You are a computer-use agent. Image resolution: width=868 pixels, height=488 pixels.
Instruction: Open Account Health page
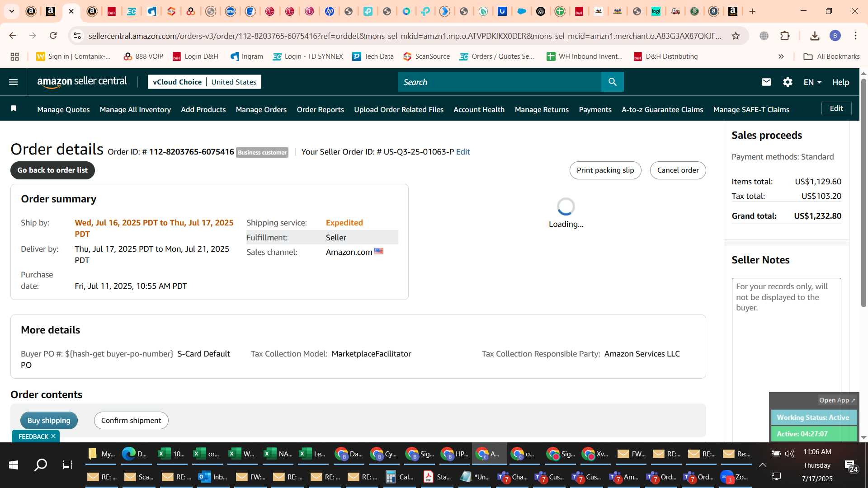[x=479, y=109]
